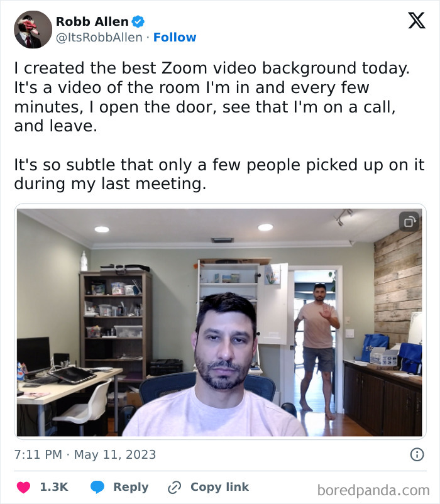Click the boredpanda.com watermark

point(373,491)
